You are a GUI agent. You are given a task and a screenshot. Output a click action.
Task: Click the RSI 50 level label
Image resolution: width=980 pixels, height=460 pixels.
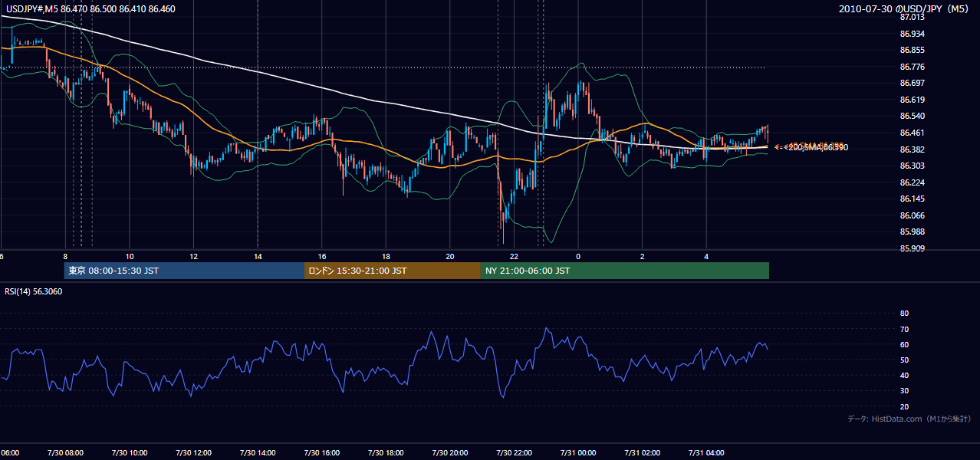pyautogui.click(x=904, y=360)
